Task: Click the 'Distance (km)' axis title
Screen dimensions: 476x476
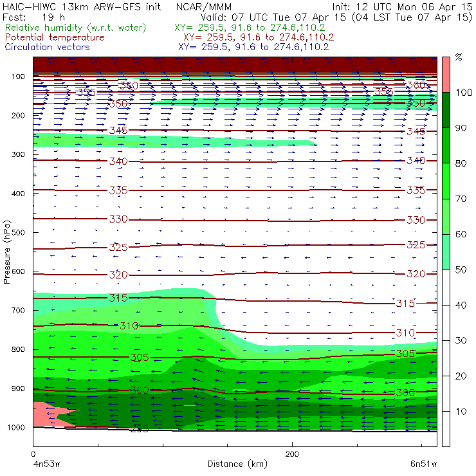Action: coord(237,464)
